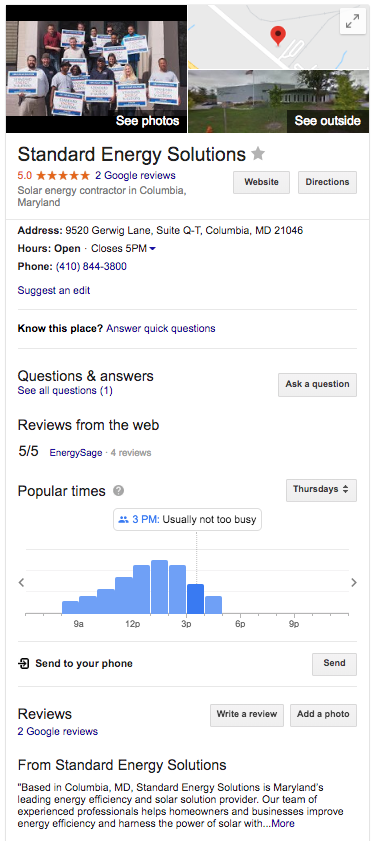Viewport: 376px width, 841px height.
Task: Open 2 Google reviews link near rating
Action: point(135,175)
